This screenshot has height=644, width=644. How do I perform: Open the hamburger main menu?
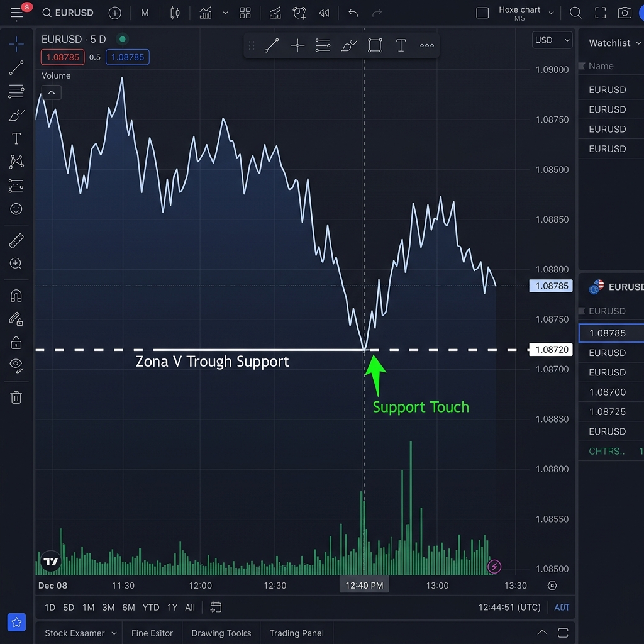(16, 13)
